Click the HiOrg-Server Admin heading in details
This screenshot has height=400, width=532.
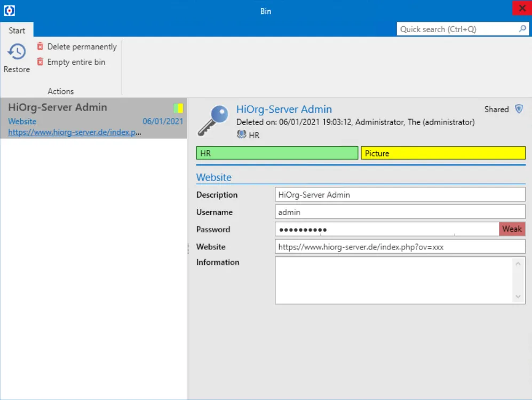pos(284,109)
